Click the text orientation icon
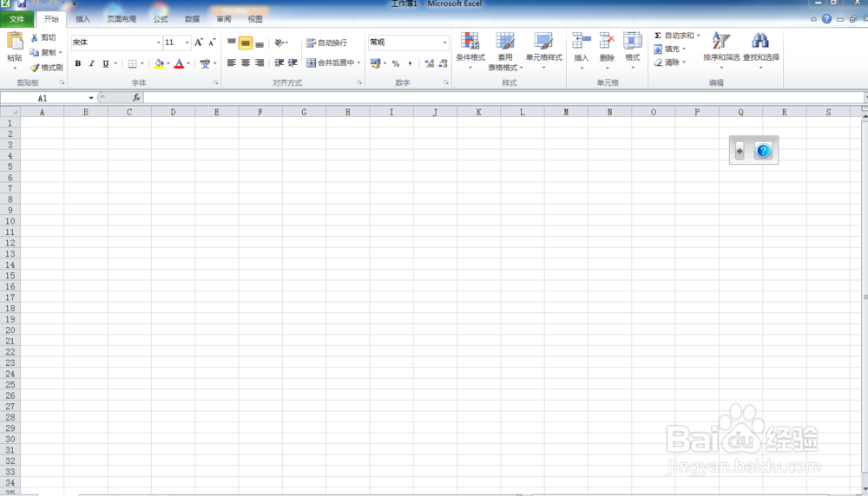 click(x=279, y=42)
